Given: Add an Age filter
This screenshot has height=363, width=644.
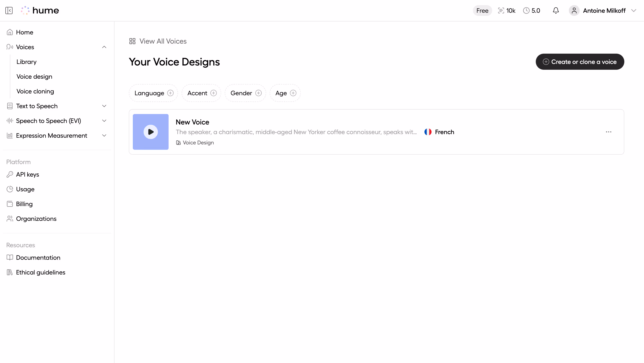Looking at the screenshot, I should (x=293, y=93).
